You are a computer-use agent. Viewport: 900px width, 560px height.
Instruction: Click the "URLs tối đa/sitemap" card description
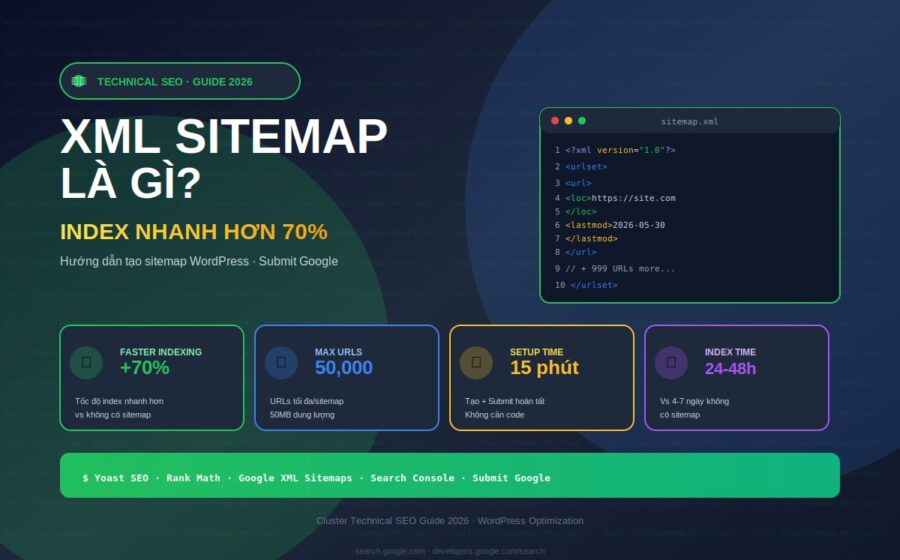pos(307,401)
